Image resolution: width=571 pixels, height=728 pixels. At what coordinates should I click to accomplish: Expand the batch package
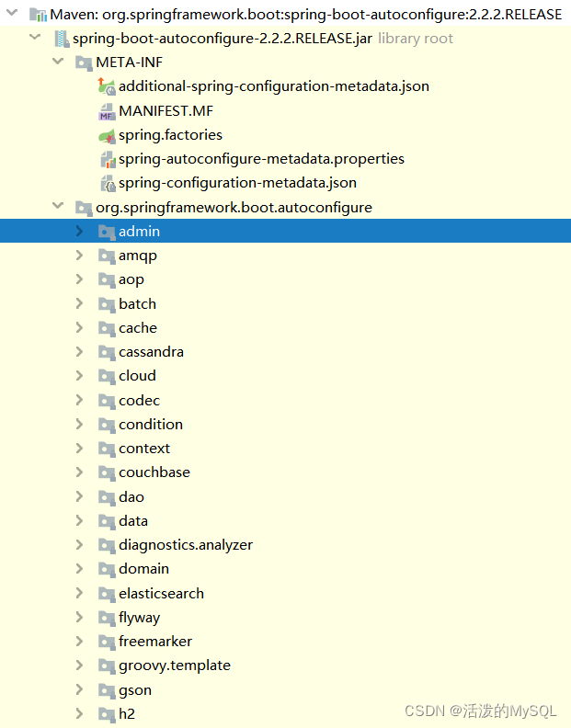[79, 303]
